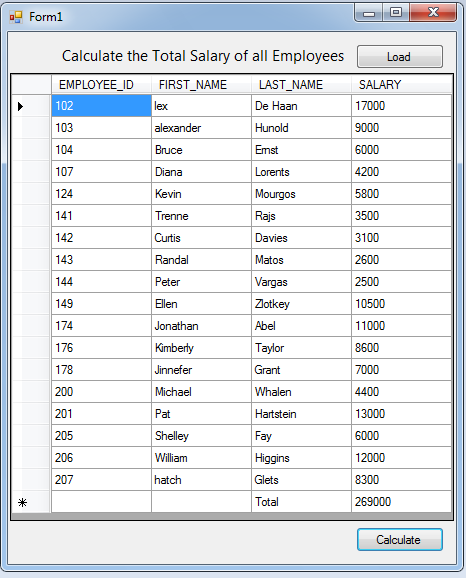Click the Calculate button
The width and height of the screenshot is (466, 578).
[400, 540]
